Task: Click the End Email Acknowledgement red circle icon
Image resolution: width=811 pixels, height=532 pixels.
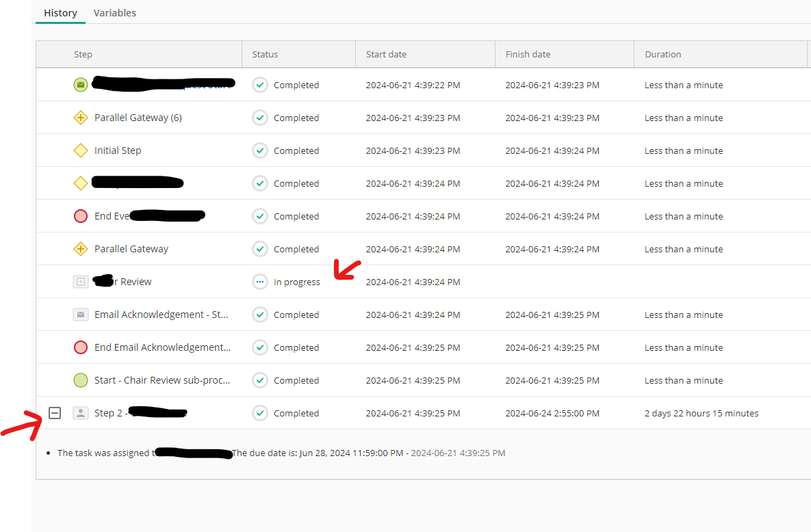Action: [x=81, y=347]
